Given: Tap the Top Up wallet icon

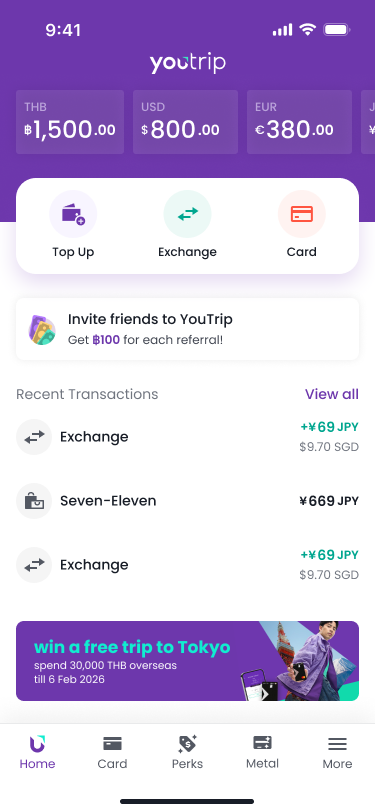Looking at the screenshot, I should [73, 214].
